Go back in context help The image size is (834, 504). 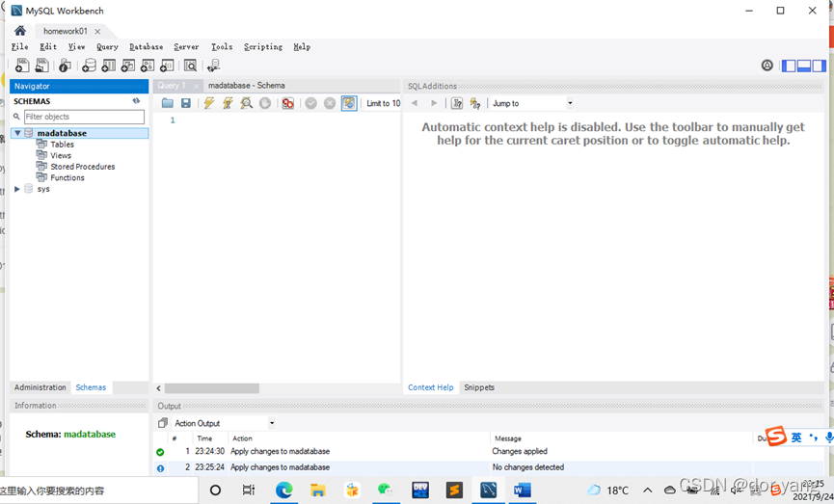pyautogui.click(x=415, y=103)
